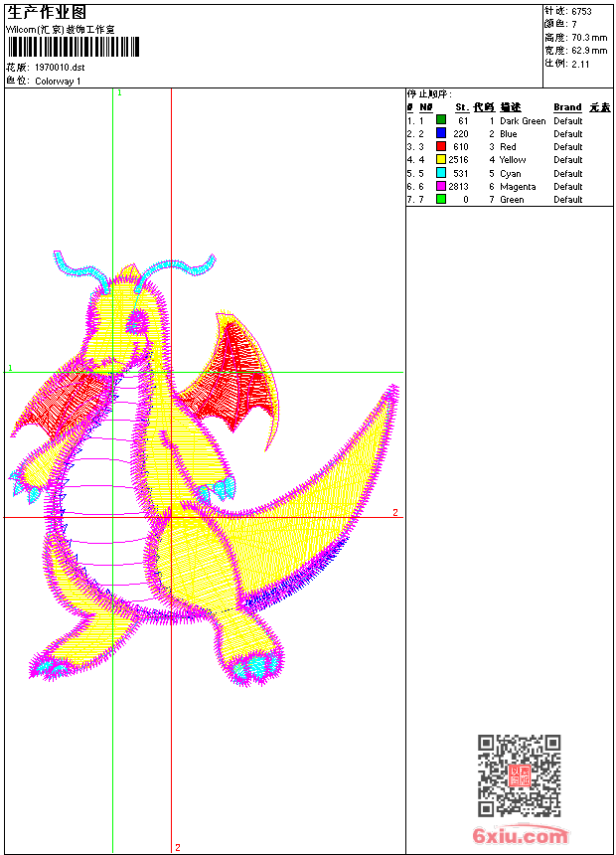Click the Dark Green color swatch
This screenshot has height=855, width=616.
[x=441, y=120]
